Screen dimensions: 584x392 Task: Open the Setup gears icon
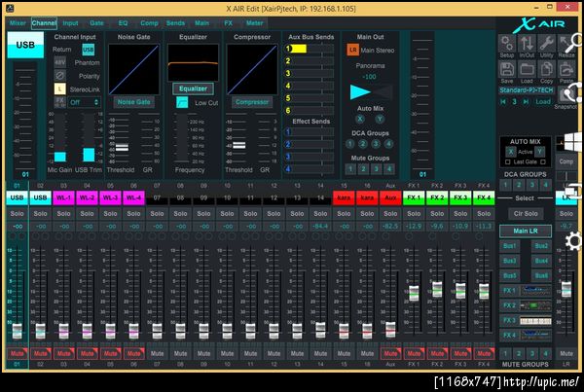(507, 43)
